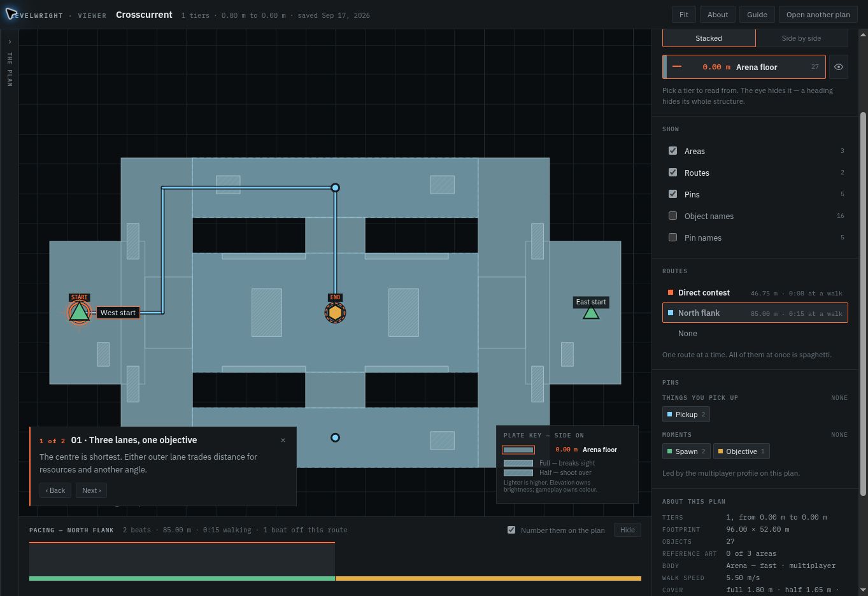Open the Guide
This screenshot has width=868, height=596.
(757, 15)
